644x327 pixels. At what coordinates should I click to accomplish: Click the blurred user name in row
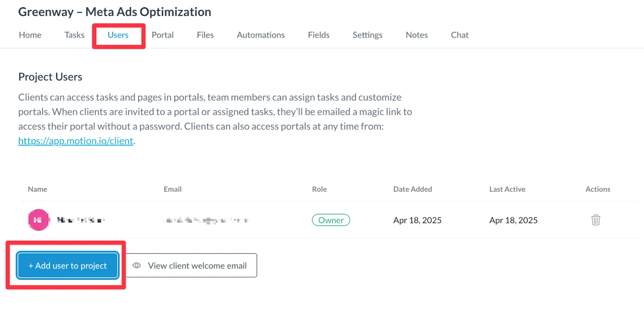point(81,220)
